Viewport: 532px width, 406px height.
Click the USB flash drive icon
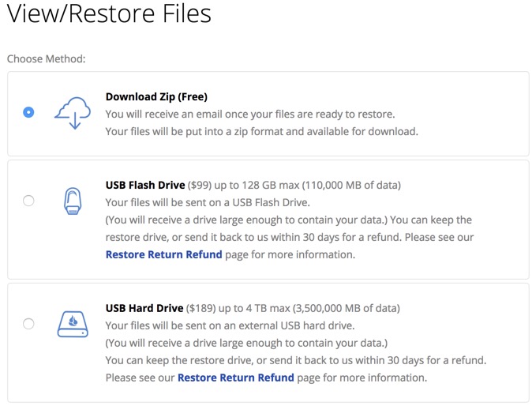pos(73,201)
